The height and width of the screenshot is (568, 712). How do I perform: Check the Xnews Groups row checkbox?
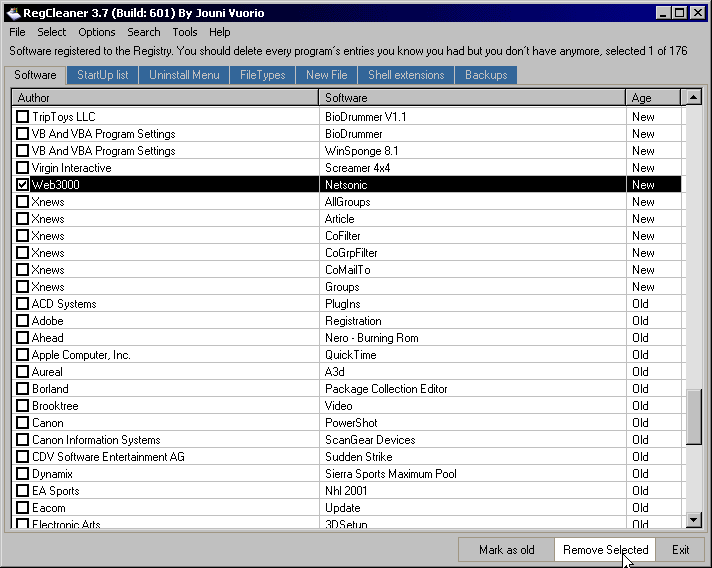[x=22, y=286]
